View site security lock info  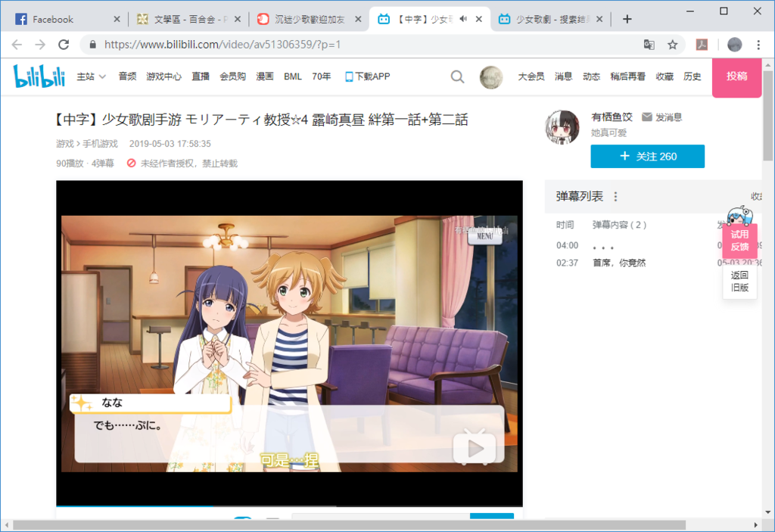[x=92, y=45]
